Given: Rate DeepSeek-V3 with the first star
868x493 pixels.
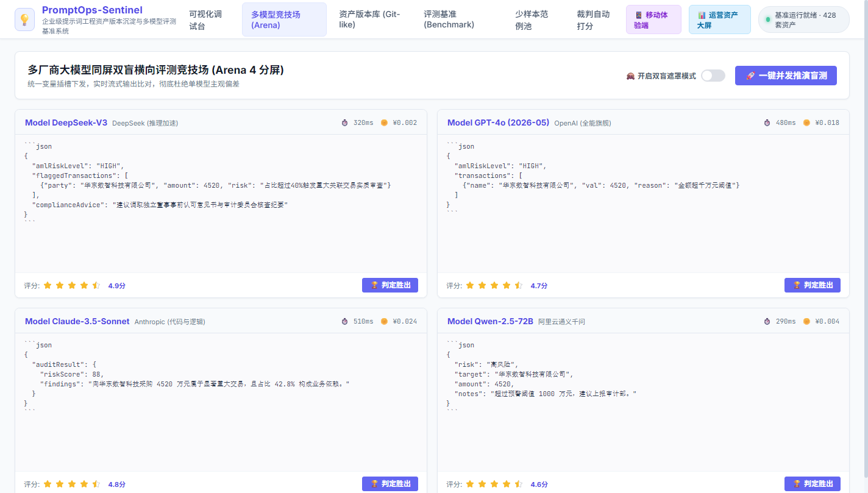Looking at the screenshot, I should 48,285.
